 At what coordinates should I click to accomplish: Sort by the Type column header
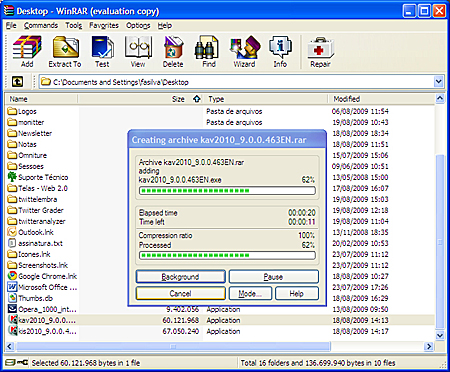coord(265,99)
